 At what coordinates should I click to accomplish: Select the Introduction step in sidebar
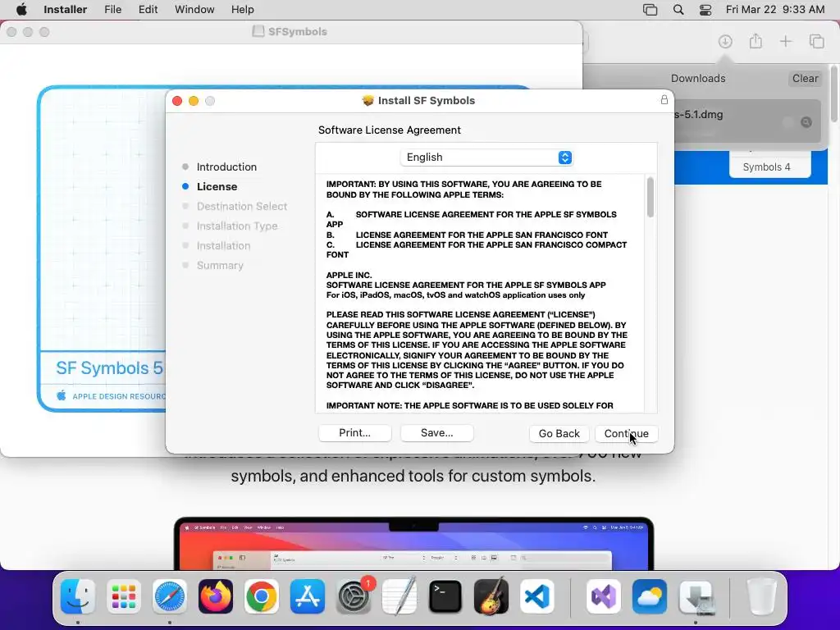226,167
